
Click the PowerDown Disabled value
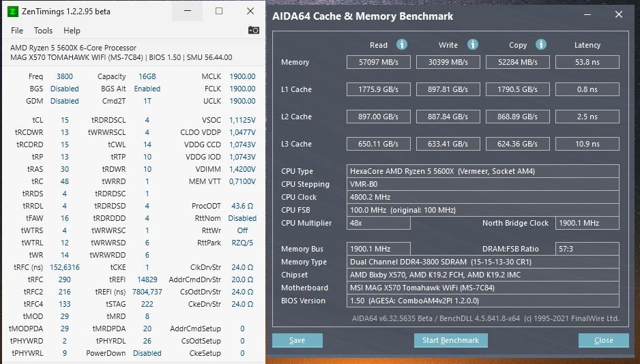(x=147, y=353)
